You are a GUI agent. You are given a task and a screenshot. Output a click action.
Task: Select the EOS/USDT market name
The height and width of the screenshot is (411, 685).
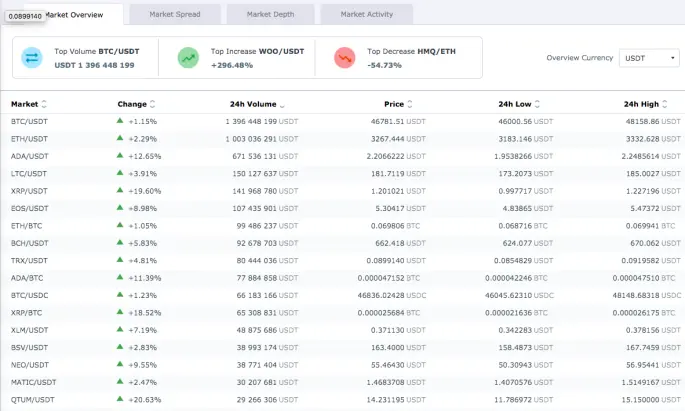(x=29, y=209)
